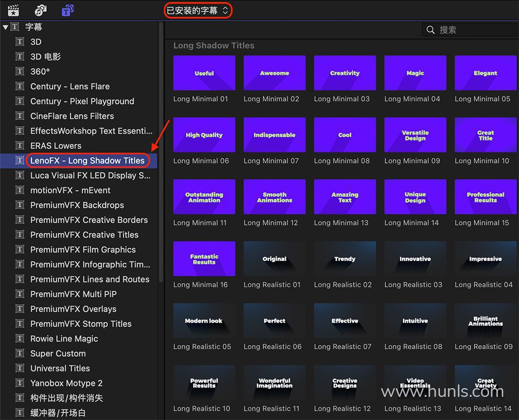Viewport: 519px width, 420px height.
Task: Select PremiumVFX Creative Borders category
Action: (x=79, y=220)
